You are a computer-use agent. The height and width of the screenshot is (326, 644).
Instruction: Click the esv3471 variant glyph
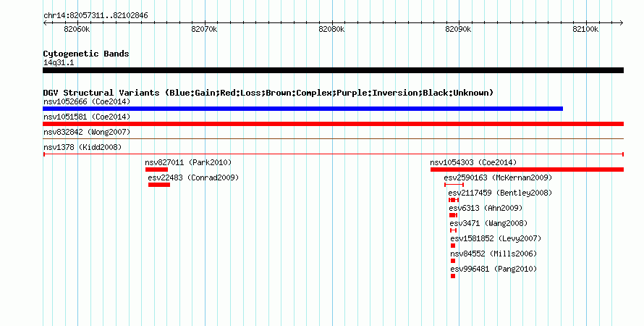pos(454,230)
